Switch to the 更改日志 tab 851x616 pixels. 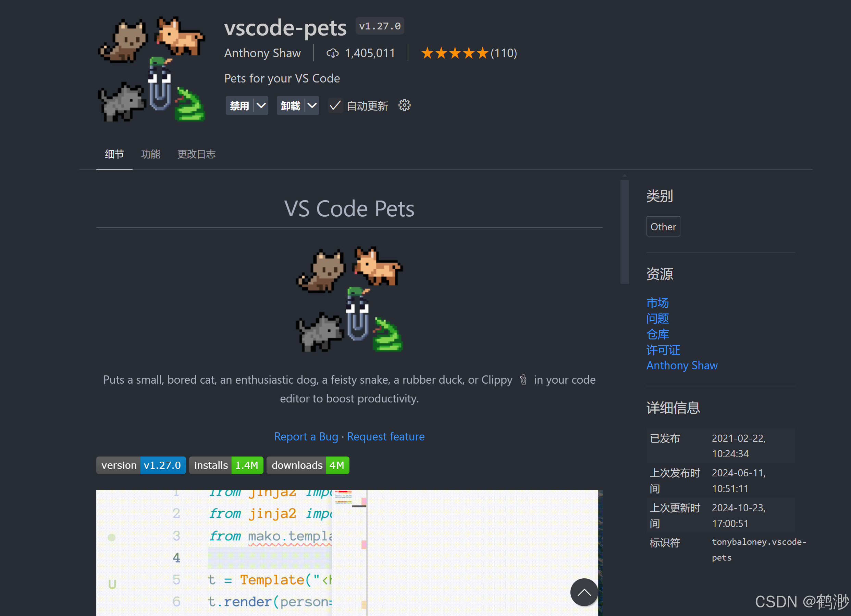point(196,154)
